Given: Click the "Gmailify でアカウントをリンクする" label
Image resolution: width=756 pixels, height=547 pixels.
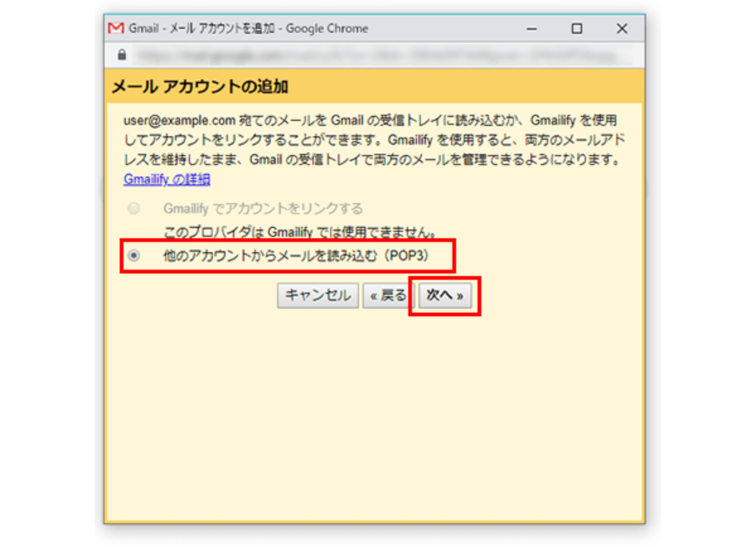Looking at the screenshot, I should pyautogui.click(x=263, y=209).
